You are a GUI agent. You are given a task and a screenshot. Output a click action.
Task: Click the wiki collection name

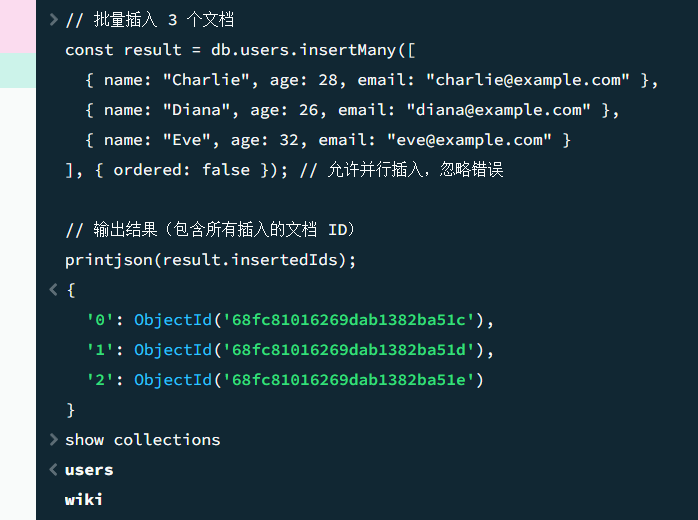click(x=84, y=500)
